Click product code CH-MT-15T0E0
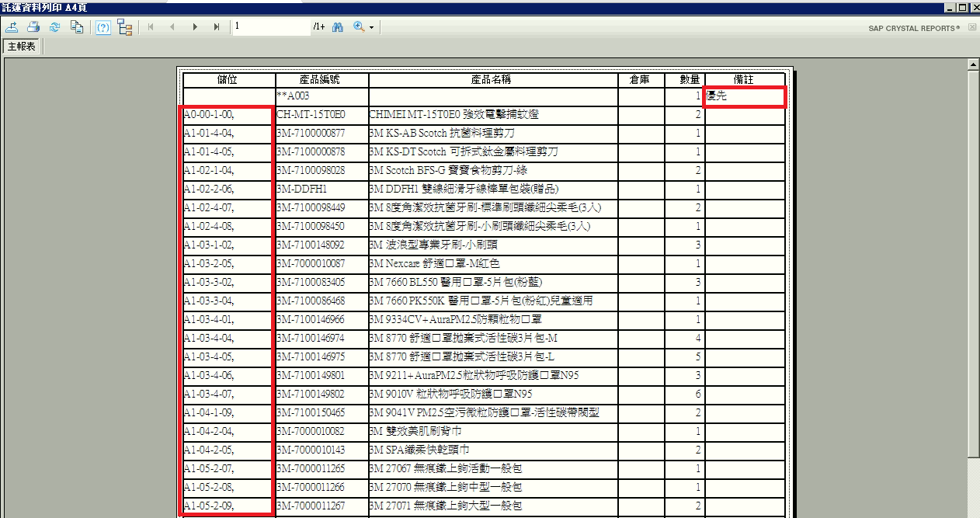This screenshot has height=518, width=980. [x=311, y=114]
